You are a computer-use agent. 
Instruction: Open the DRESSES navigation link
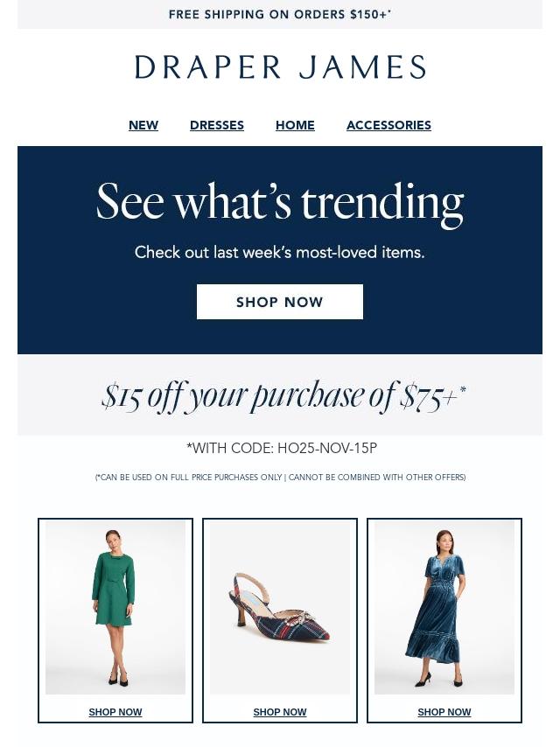pos(217,125)
